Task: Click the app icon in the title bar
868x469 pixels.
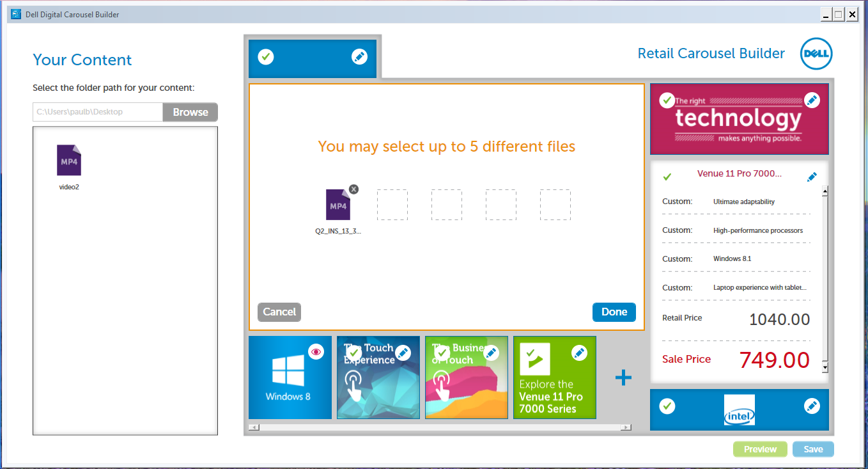Action: coord(17,14)
